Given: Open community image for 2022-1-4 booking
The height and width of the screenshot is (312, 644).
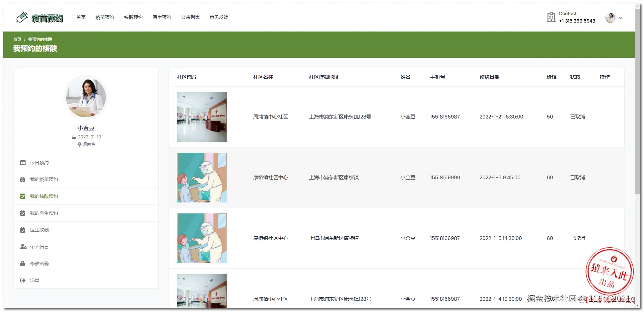Looking at the screenshot, I should pos(202,291).
